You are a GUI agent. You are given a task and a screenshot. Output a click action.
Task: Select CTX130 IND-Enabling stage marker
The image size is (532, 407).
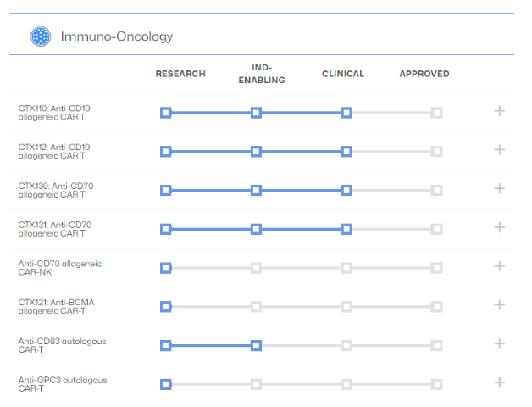[256, 190]
